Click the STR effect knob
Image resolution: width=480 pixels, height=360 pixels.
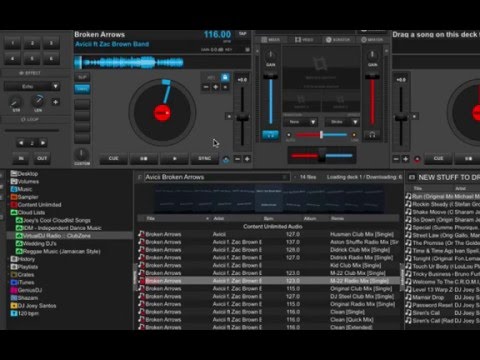tap(16, 102)
